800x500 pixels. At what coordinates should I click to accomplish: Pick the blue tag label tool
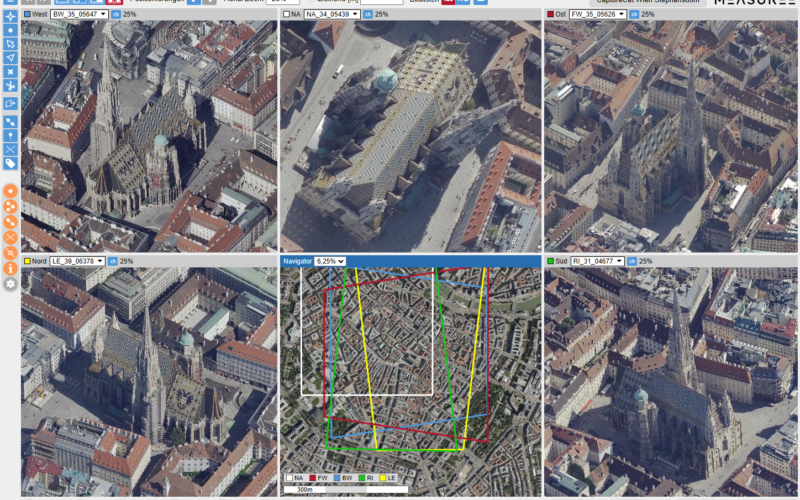pyautogui.click(x=10, y=163)
